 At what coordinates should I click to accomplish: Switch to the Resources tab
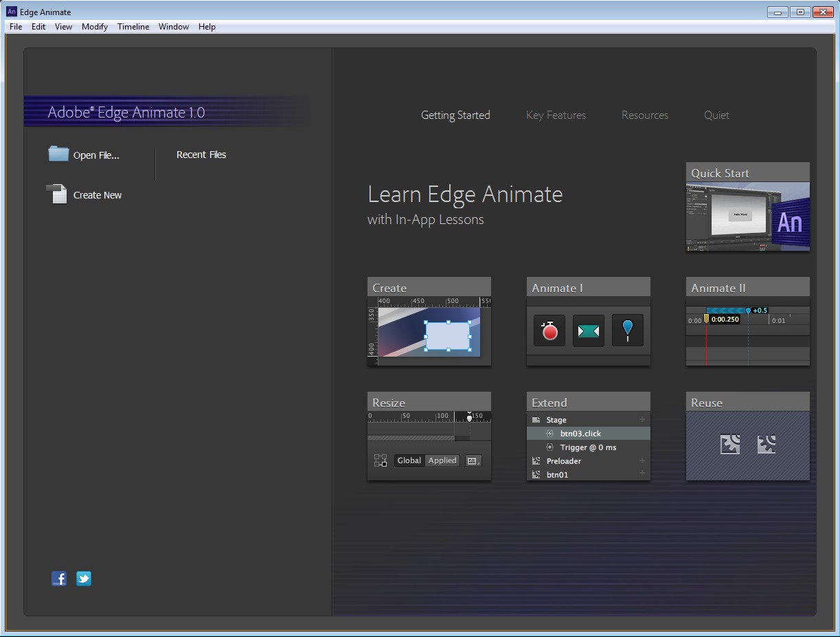(644, 115)
